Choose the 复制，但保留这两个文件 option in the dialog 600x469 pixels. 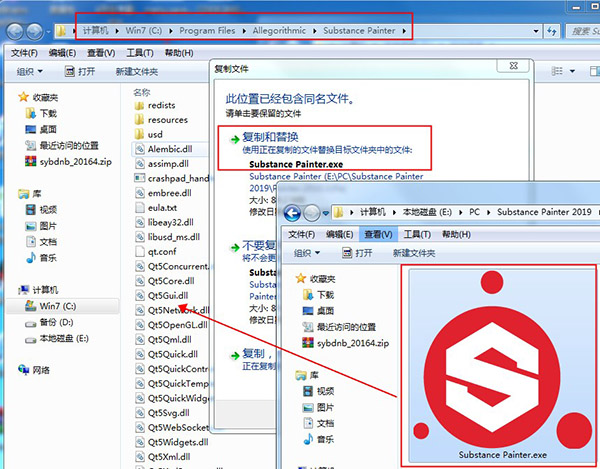(x=257, y=353)
